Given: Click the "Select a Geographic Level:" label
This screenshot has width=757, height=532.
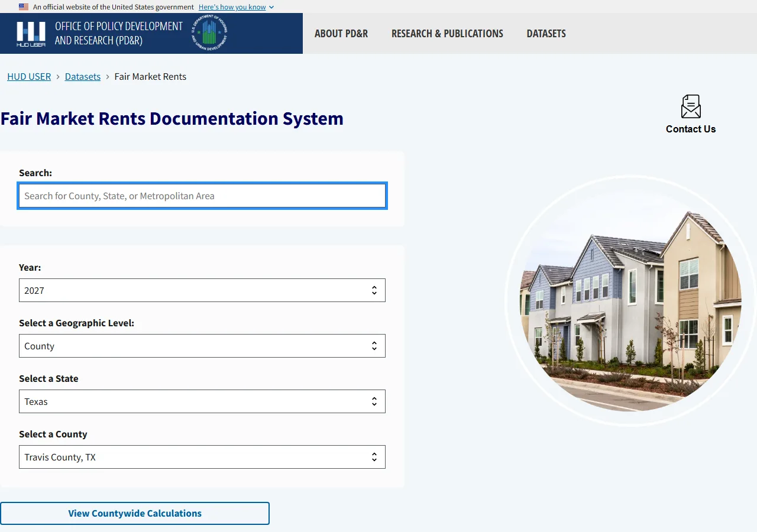Looking at the screenshot, I should 77,323.
